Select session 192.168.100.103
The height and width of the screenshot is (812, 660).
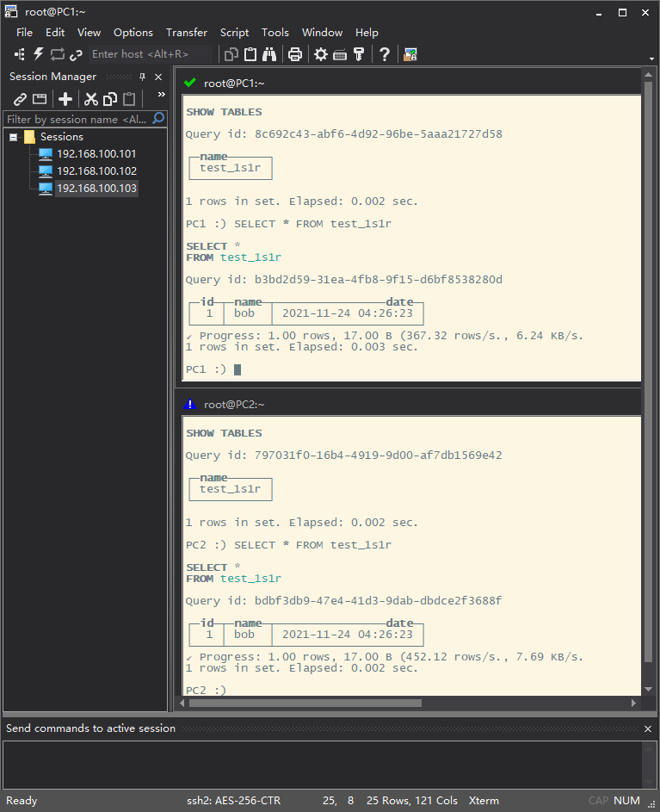(x=96, y=188)
